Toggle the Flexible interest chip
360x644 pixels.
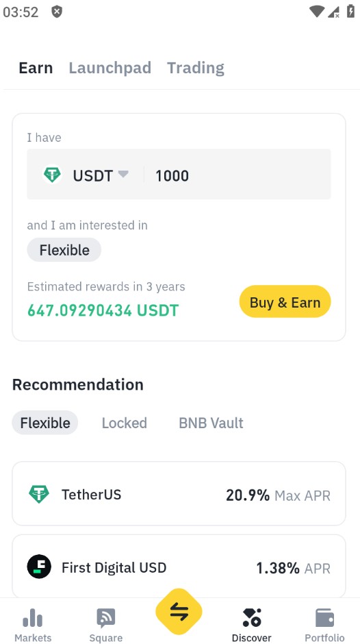point(64,249)
